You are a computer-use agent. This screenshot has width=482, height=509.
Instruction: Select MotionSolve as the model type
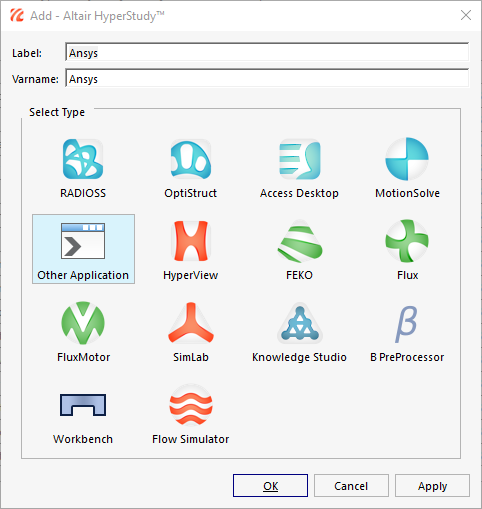pyautogui.click(x=407, y=159)
